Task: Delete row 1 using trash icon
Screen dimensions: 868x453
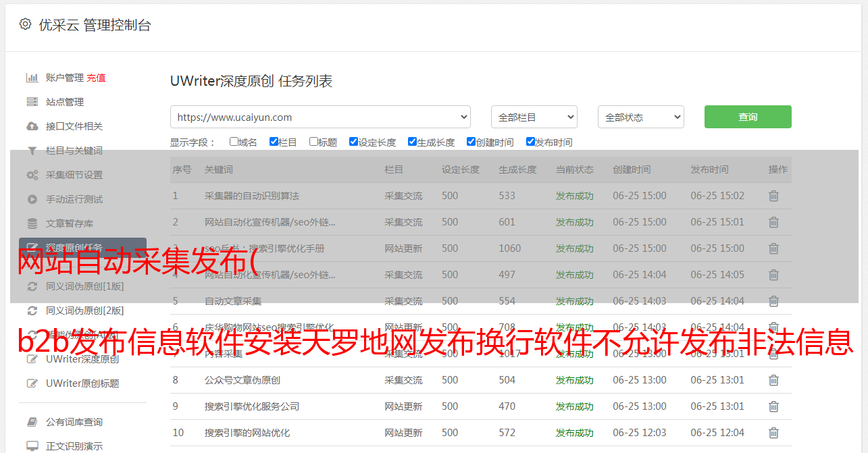Action: click(x=773, y=196)
